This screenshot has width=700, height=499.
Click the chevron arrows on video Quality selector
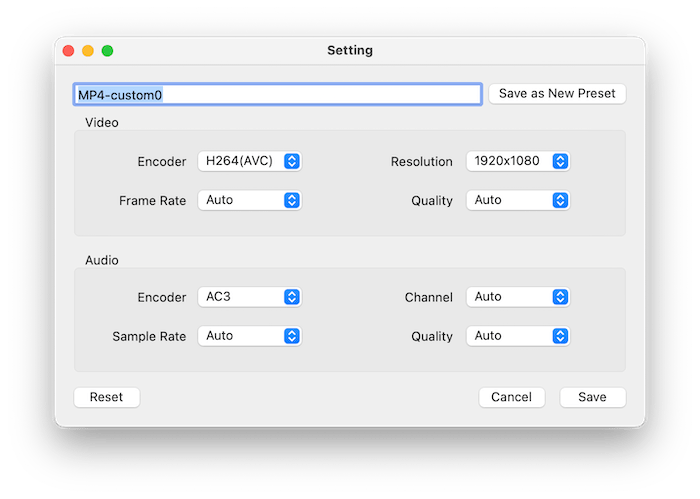[560, 200]
